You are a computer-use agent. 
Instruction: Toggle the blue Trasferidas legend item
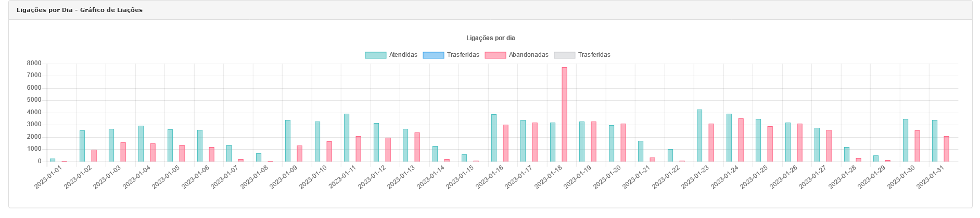pos(451,55)
